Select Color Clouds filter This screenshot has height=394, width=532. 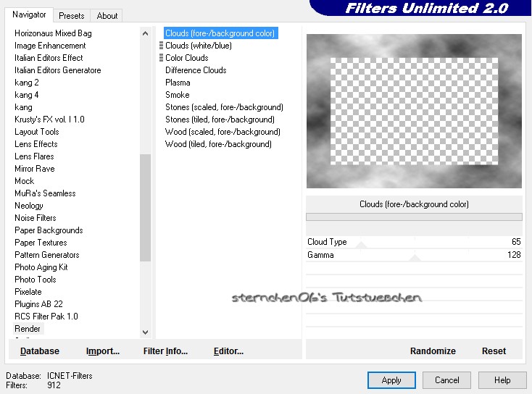[x=186, y=58]
